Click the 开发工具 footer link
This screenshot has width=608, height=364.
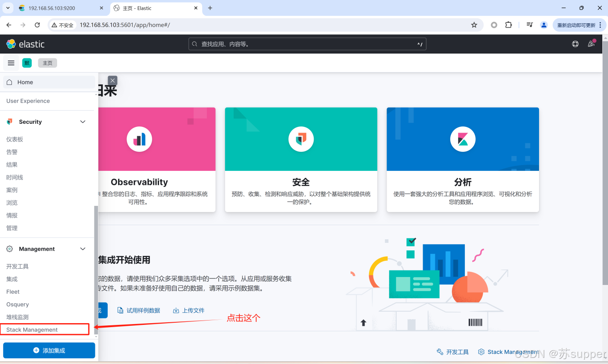pos(457,352)
